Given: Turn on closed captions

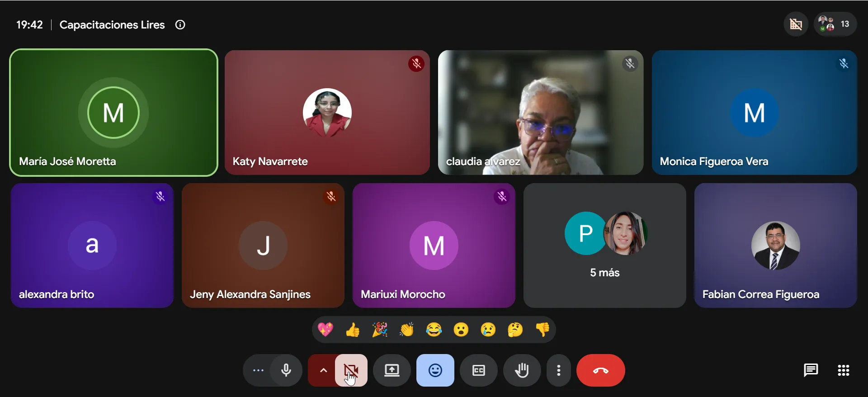Looking at the screenshot, I should [479, 370].
